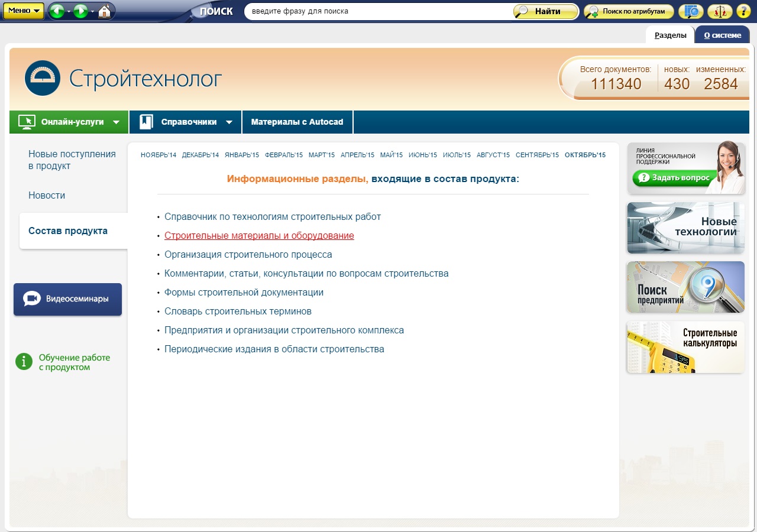Open the Строительные калькуляторы banner
The width and height of the screenshot is (757, 532).
[685, 347]
